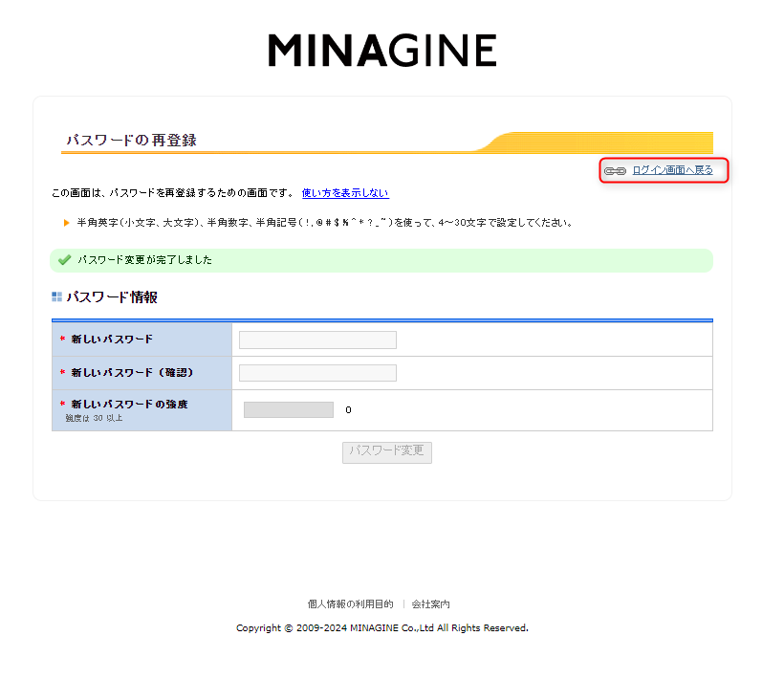784x680 pixels.
Task: Click the パスワード変更 button
Action: [x=387, y=452]
